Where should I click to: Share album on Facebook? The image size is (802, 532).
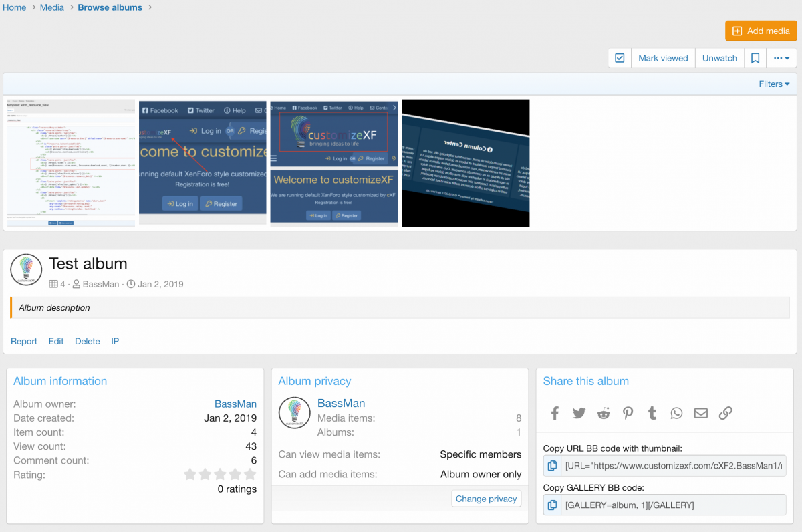point(555,413)
